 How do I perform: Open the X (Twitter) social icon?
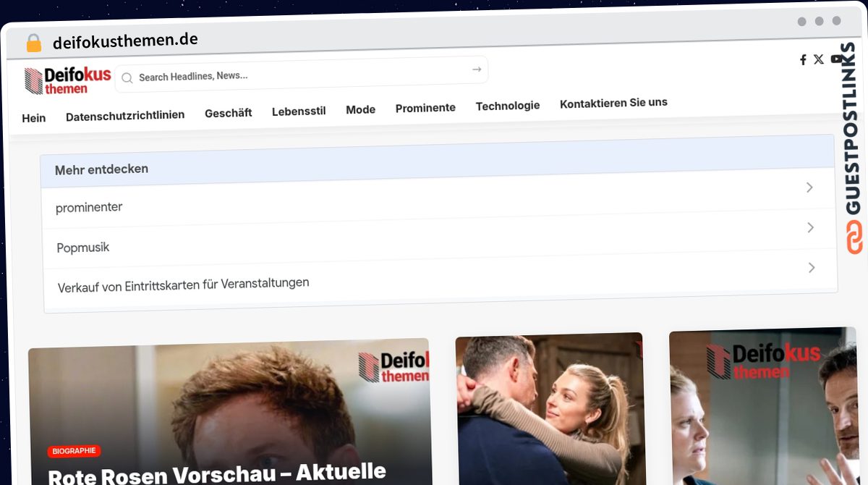coord(818,59)
